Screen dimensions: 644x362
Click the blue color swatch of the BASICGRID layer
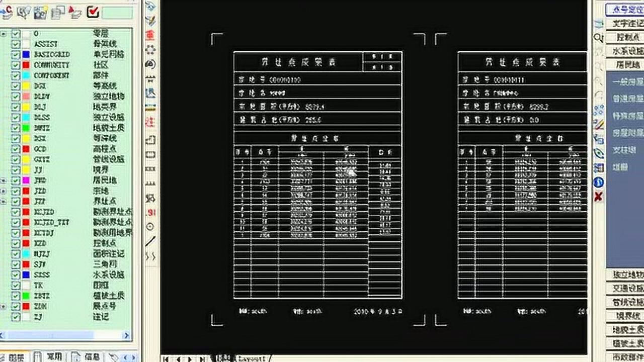coord(26,54)
